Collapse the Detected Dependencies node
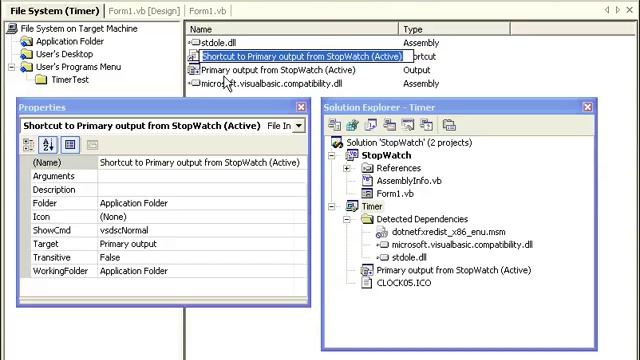The width and height of the screenshot is (640, 360). 347,219
